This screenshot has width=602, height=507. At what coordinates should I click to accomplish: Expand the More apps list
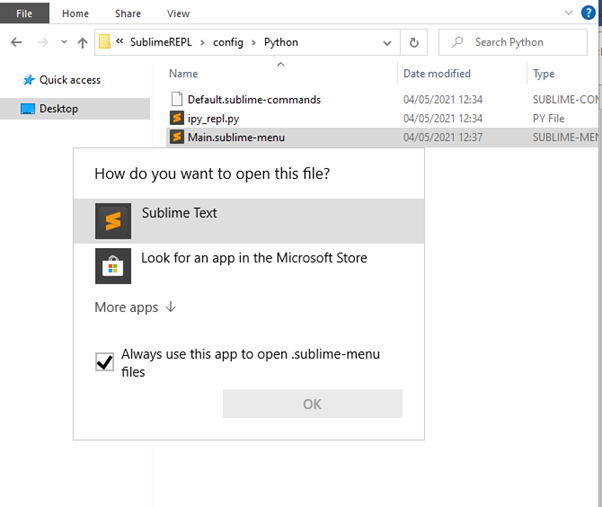pos(135,307)
